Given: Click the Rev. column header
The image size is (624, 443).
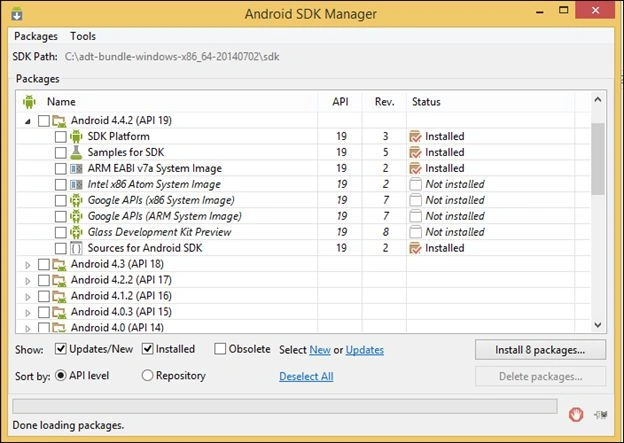Looking at the screenshot, I should tap(384, 102).
